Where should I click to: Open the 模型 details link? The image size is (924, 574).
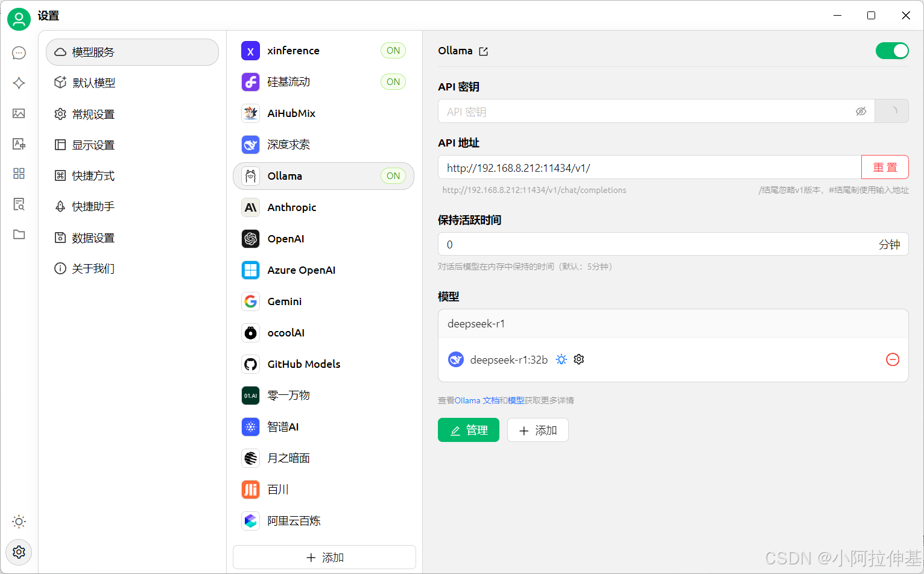click(x=516, y=400)
